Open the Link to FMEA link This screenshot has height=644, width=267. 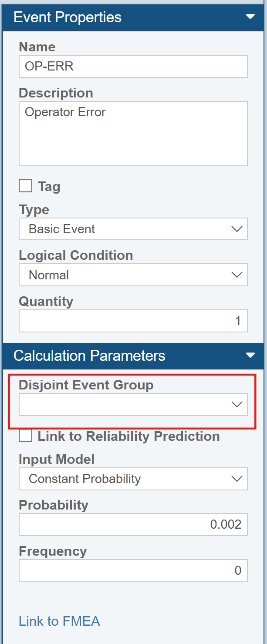(59, 621)
